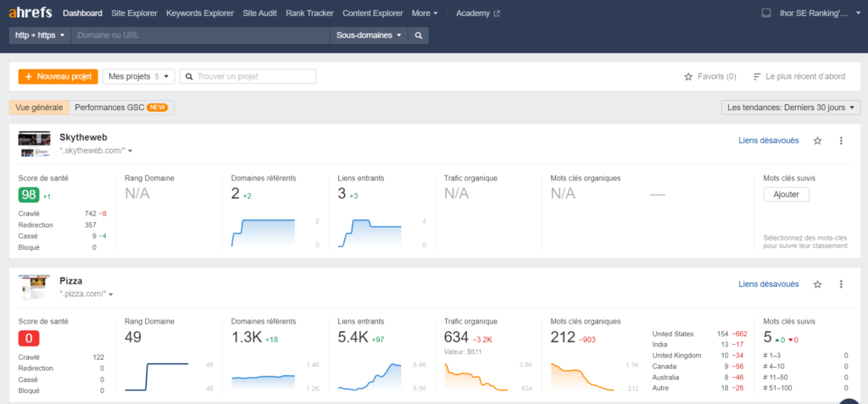868x404 pixels.
Task: Click Pizza Liens entrants 5.4K value
Action: click(353, 337)
